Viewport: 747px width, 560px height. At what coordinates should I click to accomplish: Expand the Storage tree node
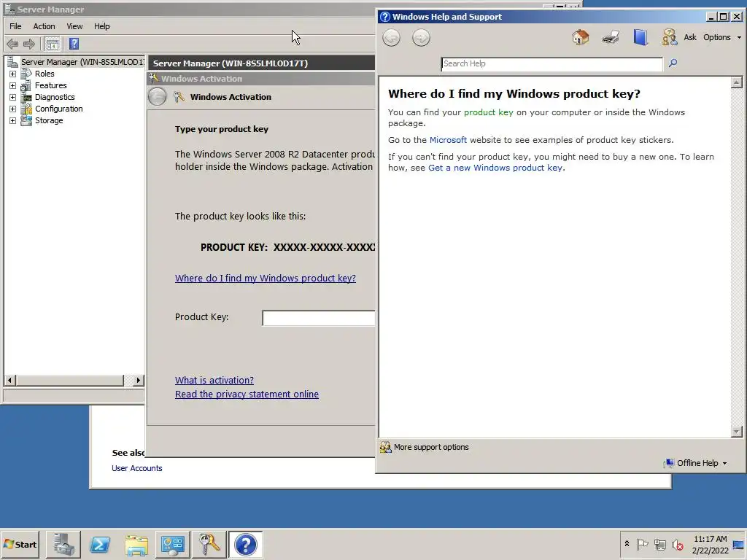13,120
